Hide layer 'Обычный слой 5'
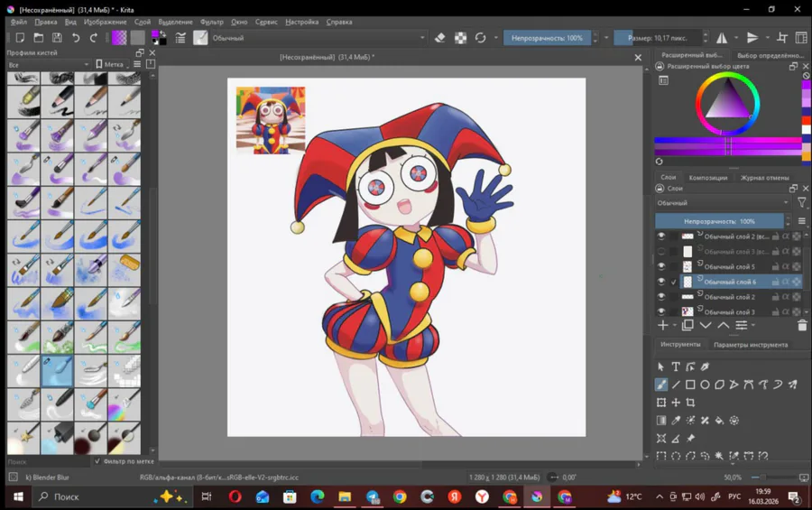Viewport: 812px width, 510px height. tap(661, 267)
